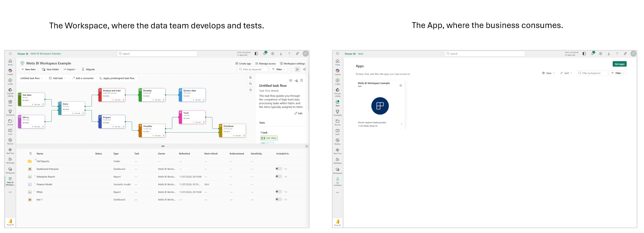
Task: Open Home in App window sidebar
Action: [x=338, y=62]
